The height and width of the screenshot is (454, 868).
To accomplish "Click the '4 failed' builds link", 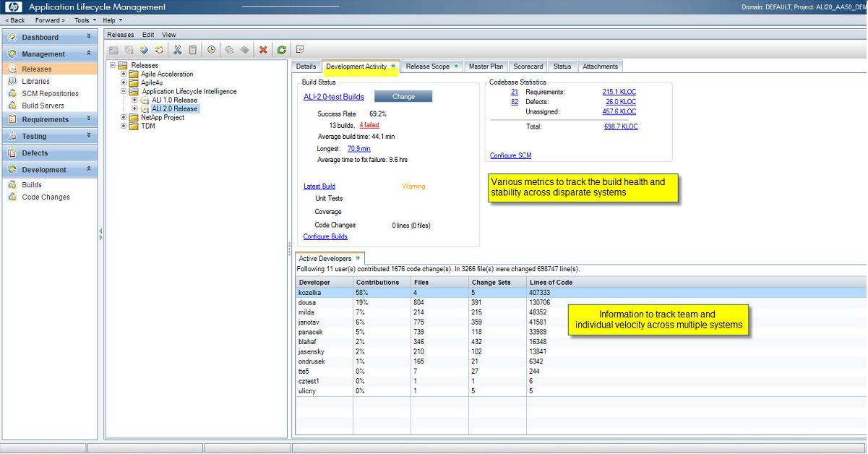I will (x=369, y=125).
